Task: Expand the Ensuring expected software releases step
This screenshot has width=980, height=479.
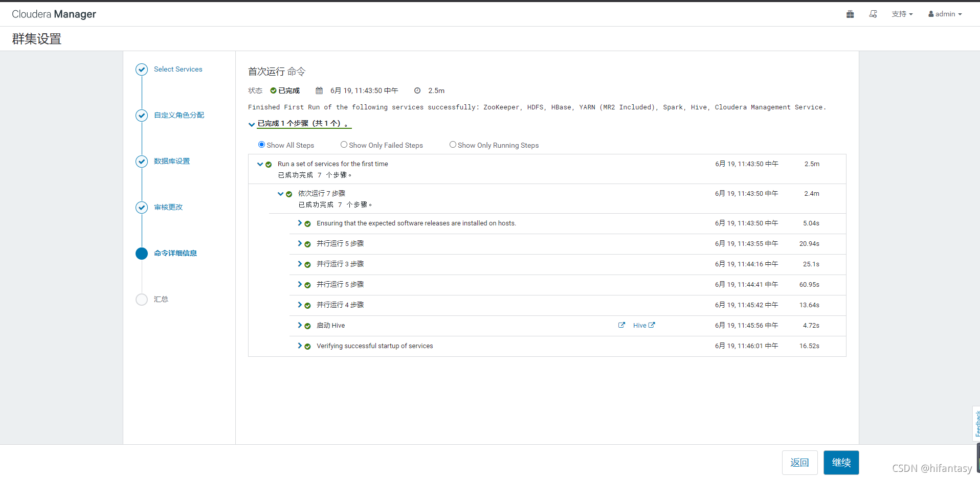Action: pyautogui.click(x=300, y=223)
